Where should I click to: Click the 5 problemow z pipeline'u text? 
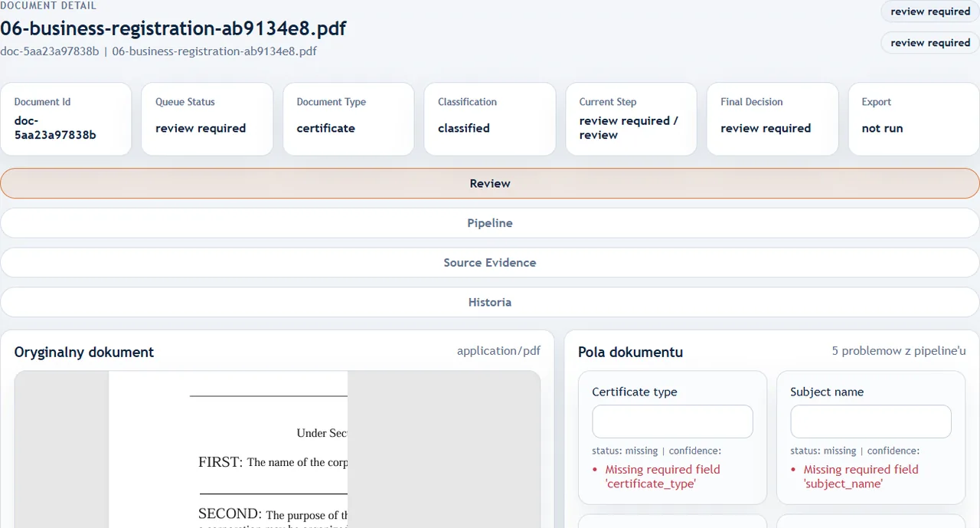click(899, 351)
